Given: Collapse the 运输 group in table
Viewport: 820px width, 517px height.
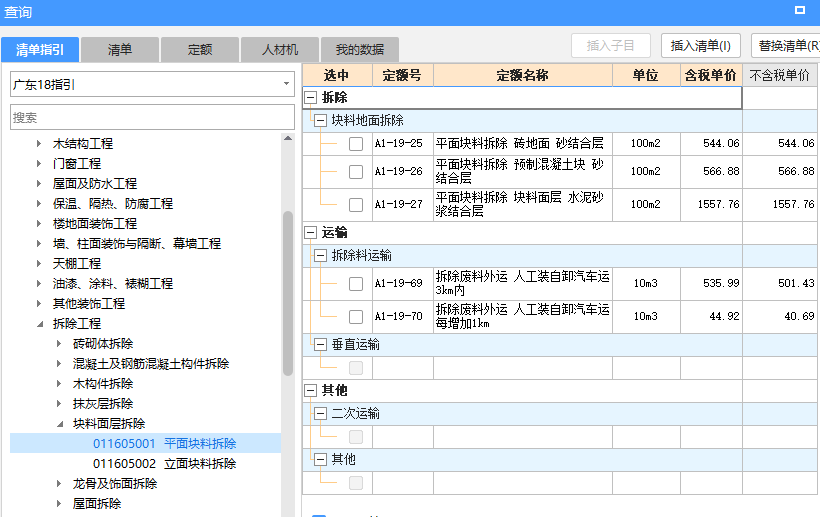Looking at the screenshot, I should tap(311, 233).
